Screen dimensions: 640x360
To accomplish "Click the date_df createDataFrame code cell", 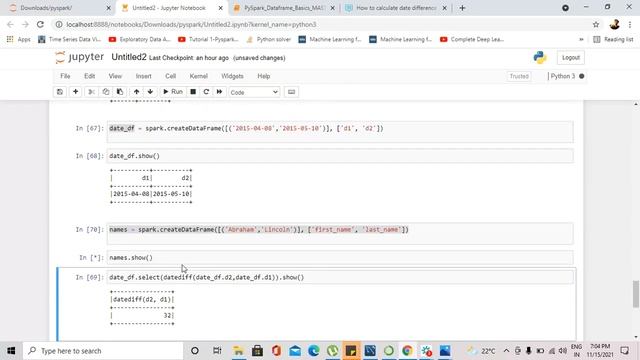I will (340, 132).
